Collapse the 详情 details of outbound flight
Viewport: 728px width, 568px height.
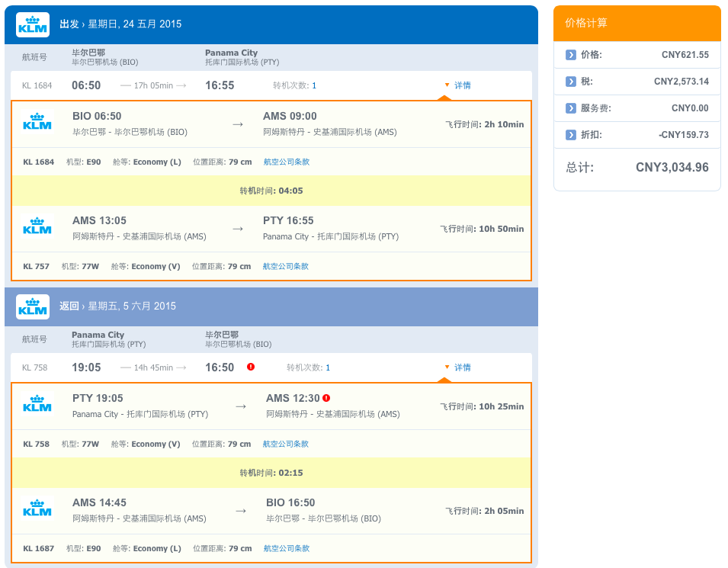[x=458, y=85]
